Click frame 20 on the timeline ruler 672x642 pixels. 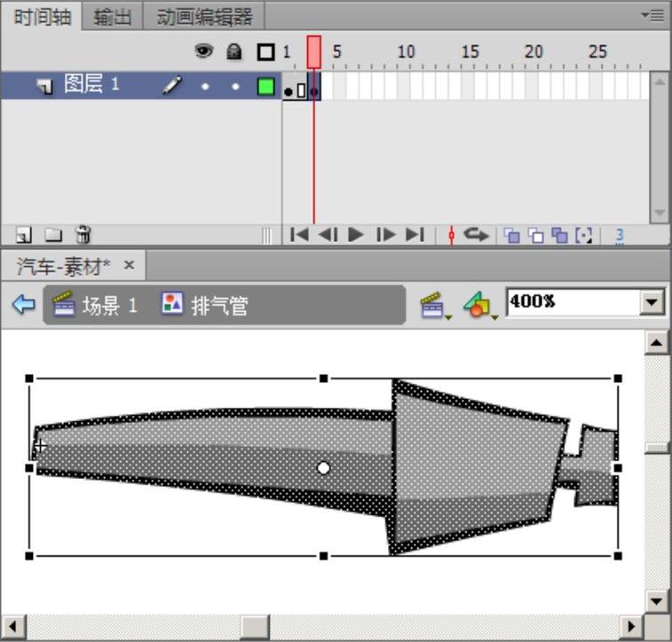(x=533, y=52)
